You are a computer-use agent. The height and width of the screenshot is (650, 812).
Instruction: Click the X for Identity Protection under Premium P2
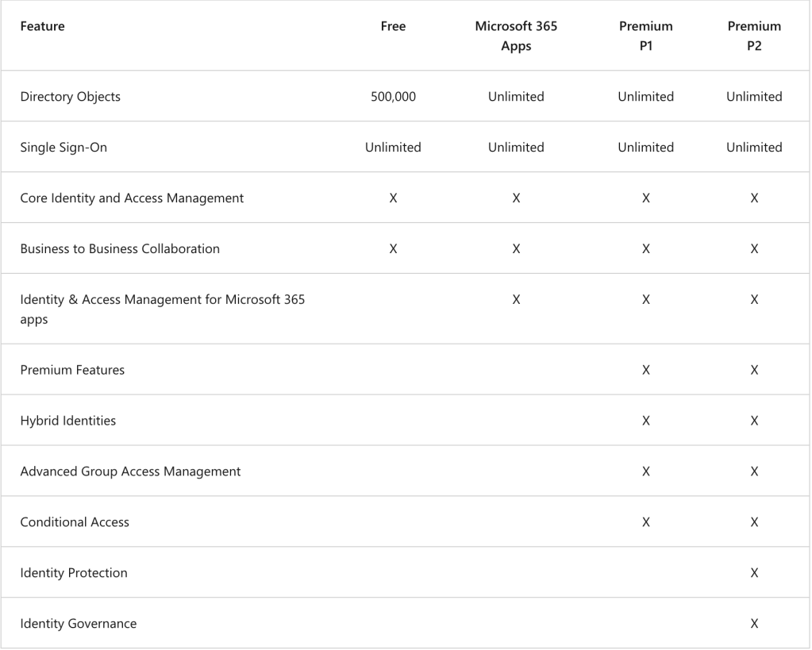754,573
